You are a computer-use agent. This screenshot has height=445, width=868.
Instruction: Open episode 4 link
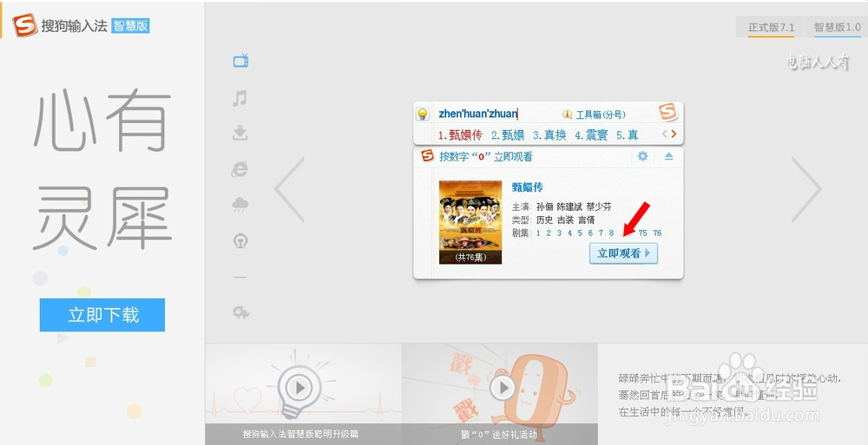coord(569,233)
